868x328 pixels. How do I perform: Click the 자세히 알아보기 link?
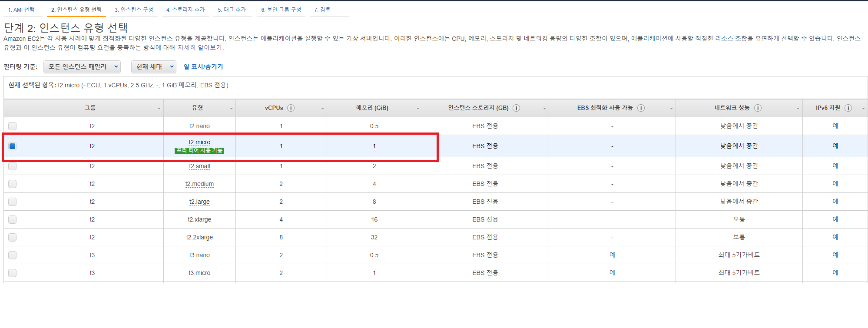pos(200,47)
